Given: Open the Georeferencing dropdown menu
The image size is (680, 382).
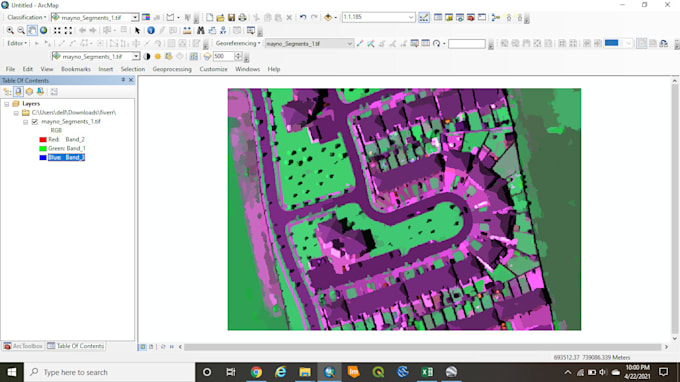Looking at the screenshot, I should tap(238, 43).
